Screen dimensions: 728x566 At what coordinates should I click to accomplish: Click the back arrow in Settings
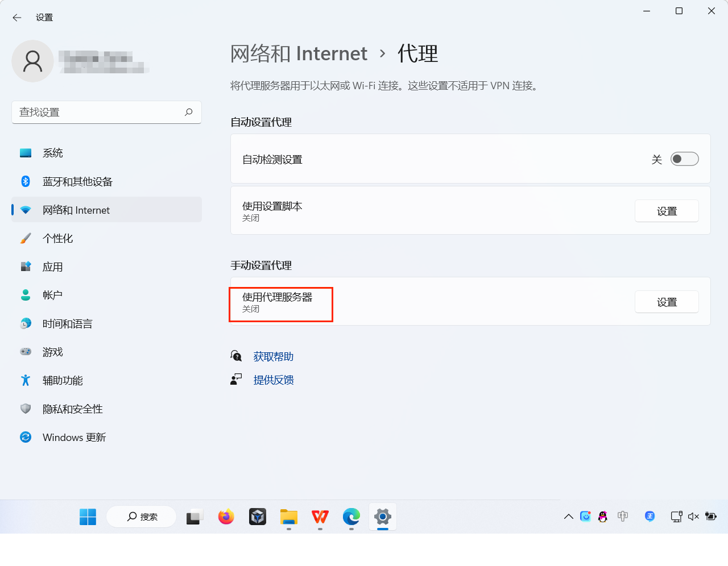coord(17,18)
